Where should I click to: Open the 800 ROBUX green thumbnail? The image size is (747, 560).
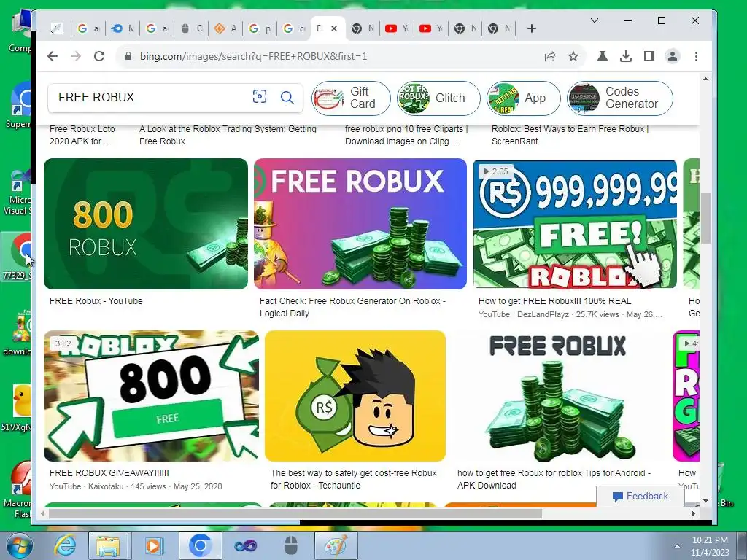(146, 224)
